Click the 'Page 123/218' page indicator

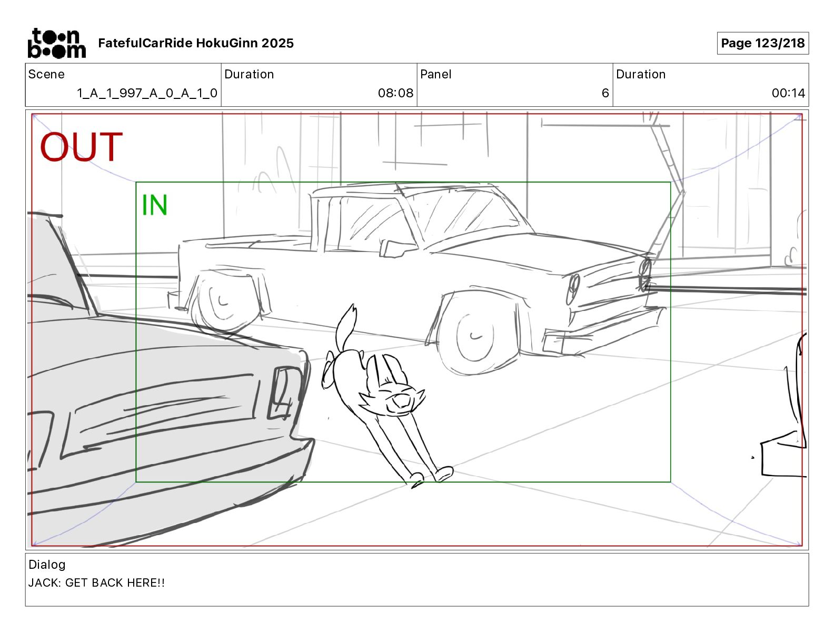[762, 43]
